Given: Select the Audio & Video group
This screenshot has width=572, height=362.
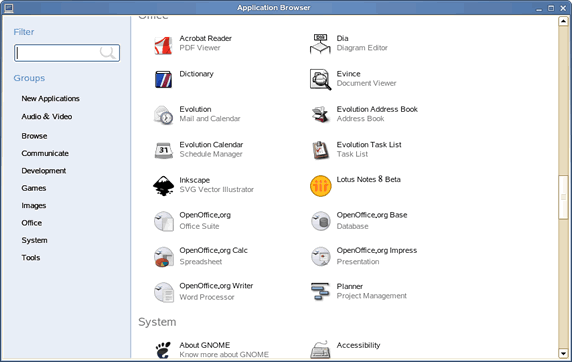Looking at the screenshot, I should 47,116.
